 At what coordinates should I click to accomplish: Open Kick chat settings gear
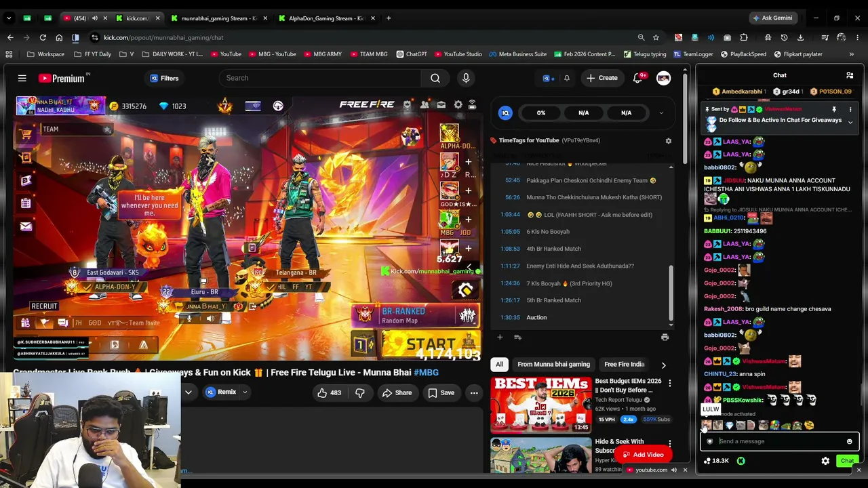pos(825,461)
